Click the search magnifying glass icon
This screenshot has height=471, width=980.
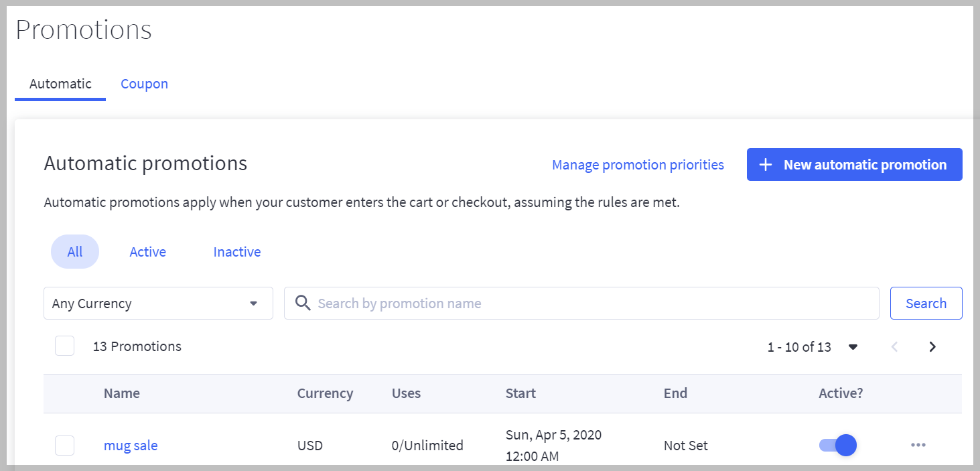(x=302, y=303)
